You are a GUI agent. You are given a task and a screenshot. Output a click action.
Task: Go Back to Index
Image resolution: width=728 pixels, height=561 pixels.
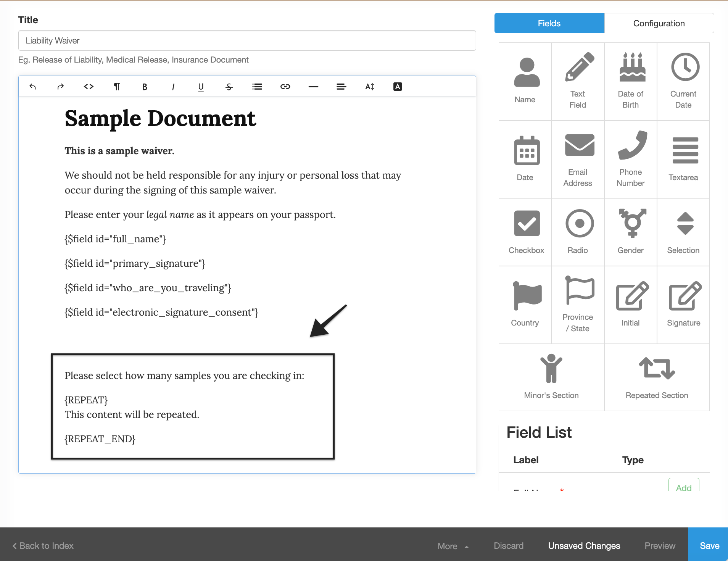pos(43,546)
